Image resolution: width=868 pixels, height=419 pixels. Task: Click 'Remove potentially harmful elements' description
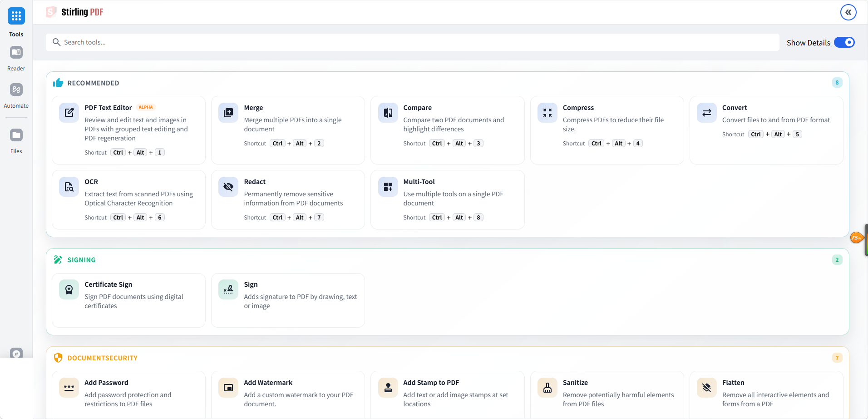tap(618, 399)
